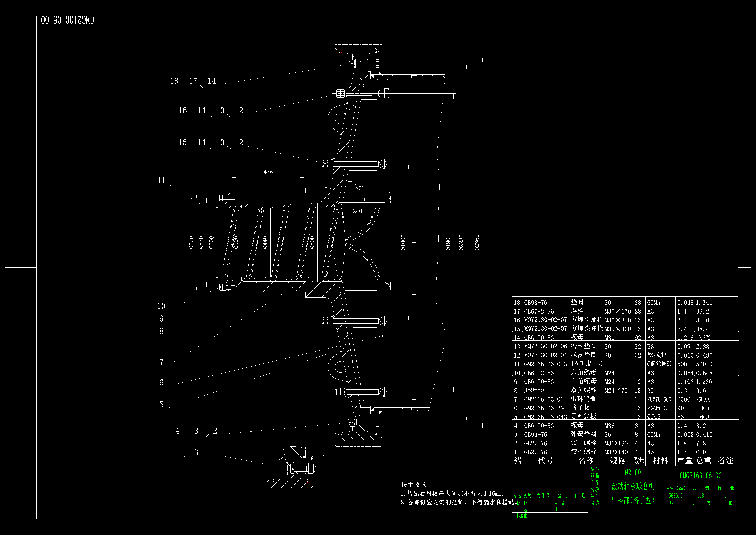Select the component name 出料部(格子型)

[x=633, y=500]
